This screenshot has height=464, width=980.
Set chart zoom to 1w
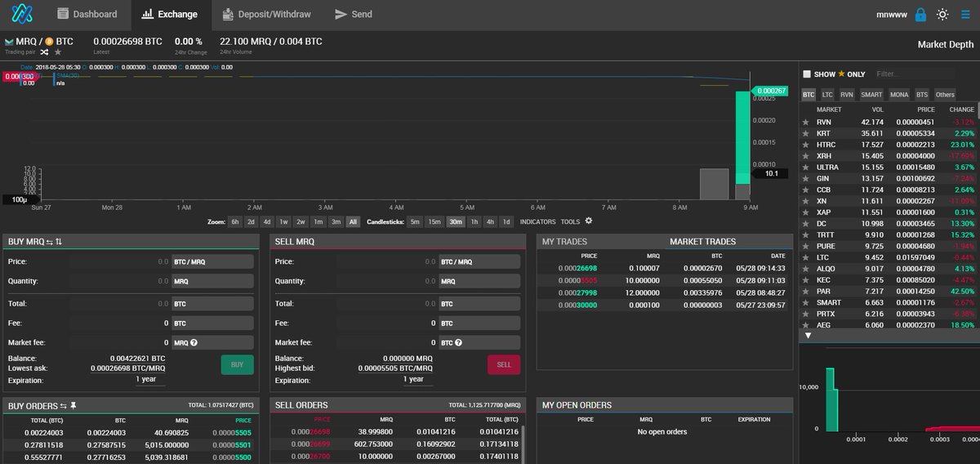(x=283, y=221)
